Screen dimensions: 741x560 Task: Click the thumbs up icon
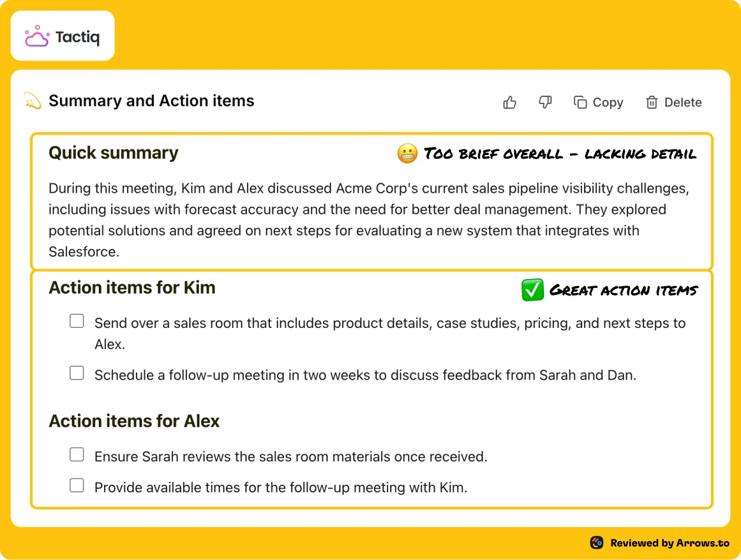510,103
